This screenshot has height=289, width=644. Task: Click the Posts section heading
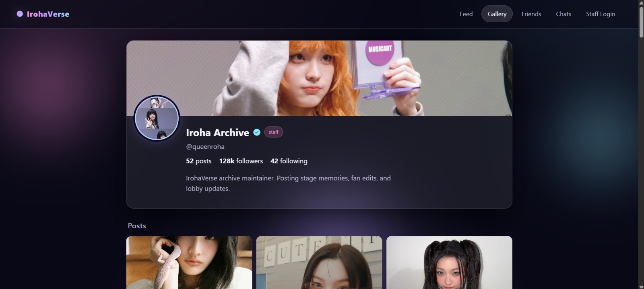point(137,225)
